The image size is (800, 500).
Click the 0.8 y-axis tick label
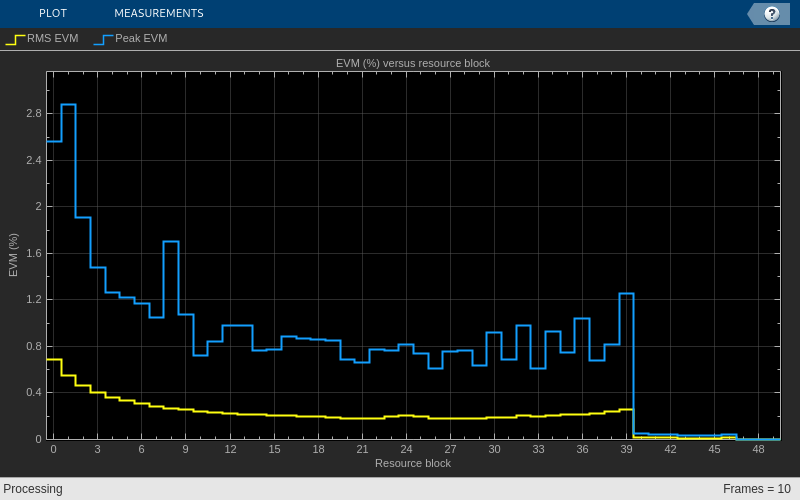click(x=34, y=346)
